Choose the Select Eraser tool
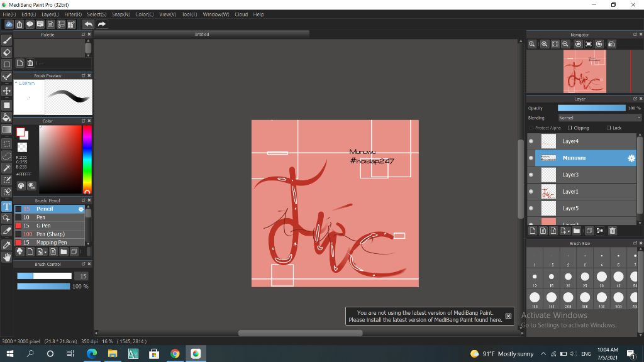 [x=6, y=192]
